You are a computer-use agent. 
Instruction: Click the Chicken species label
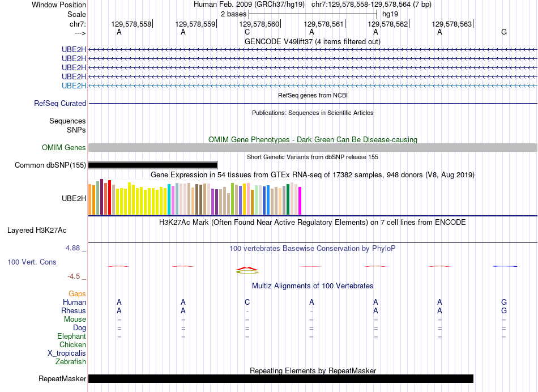coord(72,344)
